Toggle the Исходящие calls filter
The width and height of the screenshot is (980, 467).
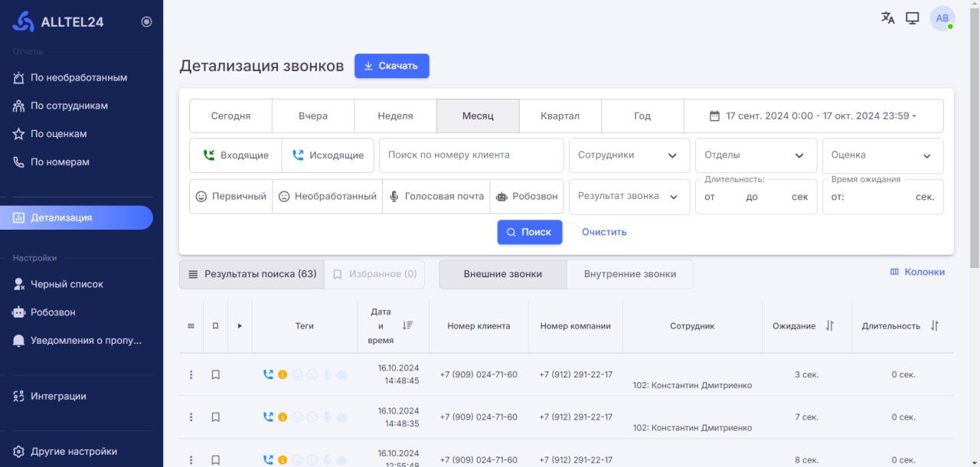click(x=328, y=155)
